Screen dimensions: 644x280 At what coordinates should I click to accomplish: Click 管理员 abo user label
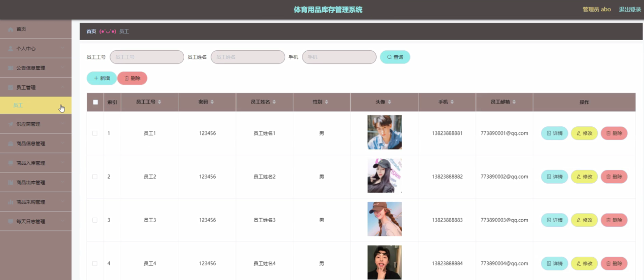coord(596,10)
